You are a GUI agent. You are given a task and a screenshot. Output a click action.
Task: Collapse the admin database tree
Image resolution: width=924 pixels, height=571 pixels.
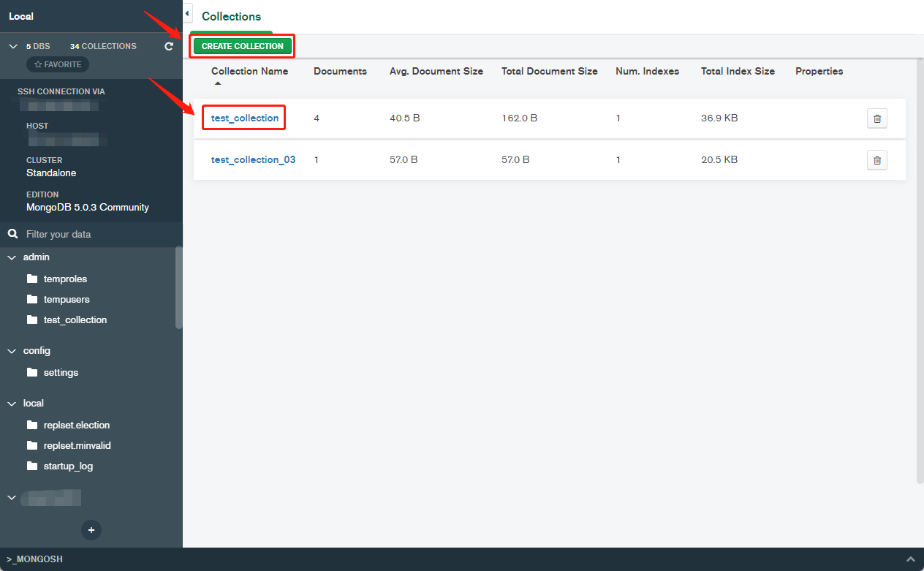(12, 257)
